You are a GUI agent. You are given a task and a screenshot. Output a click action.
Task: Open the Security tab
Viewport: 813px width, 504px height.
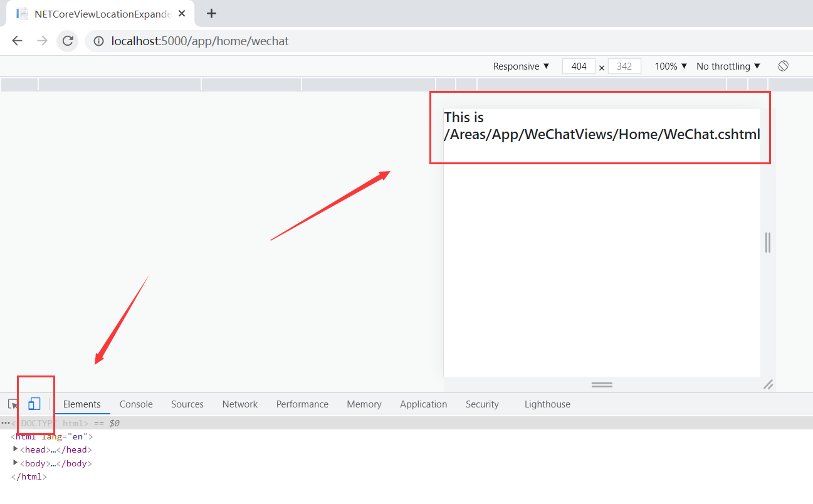(482, 404)
